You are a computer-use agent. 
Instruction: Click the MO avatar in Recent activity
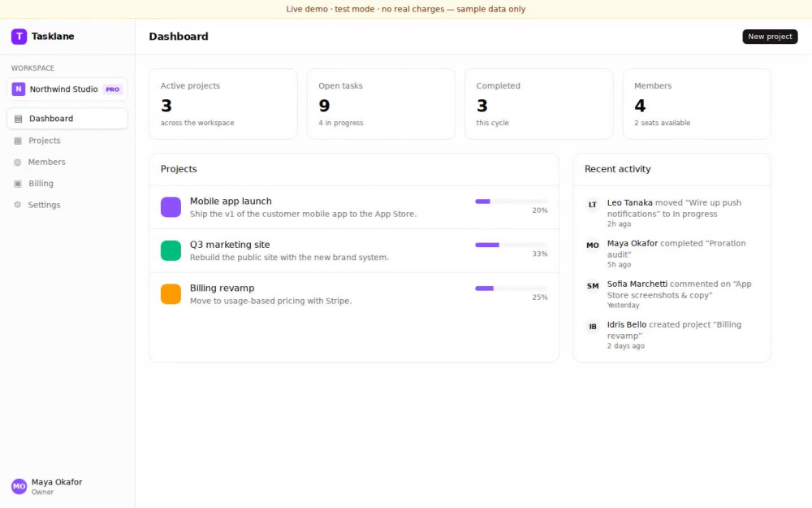(x=593, y=245)
